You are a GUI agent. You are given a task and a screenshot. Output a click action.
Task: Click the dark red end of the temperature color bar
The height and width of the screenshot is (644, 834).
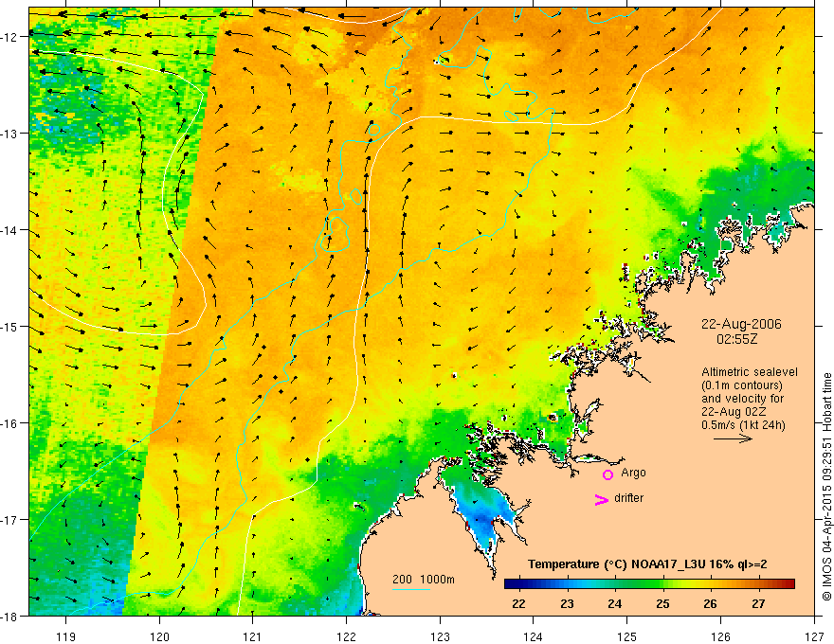789,583
